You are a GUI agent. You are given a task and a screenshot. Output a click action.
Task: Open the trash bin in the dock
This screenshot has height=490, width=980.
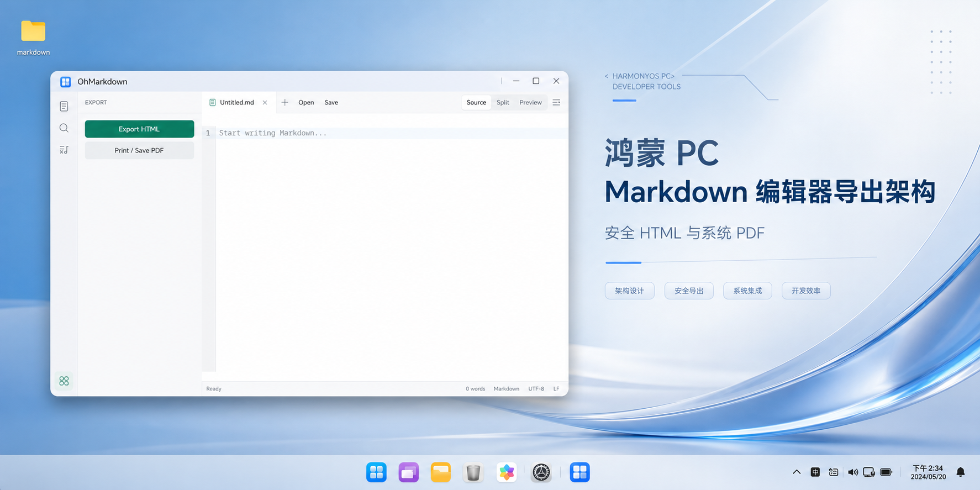tap(473, 472)
